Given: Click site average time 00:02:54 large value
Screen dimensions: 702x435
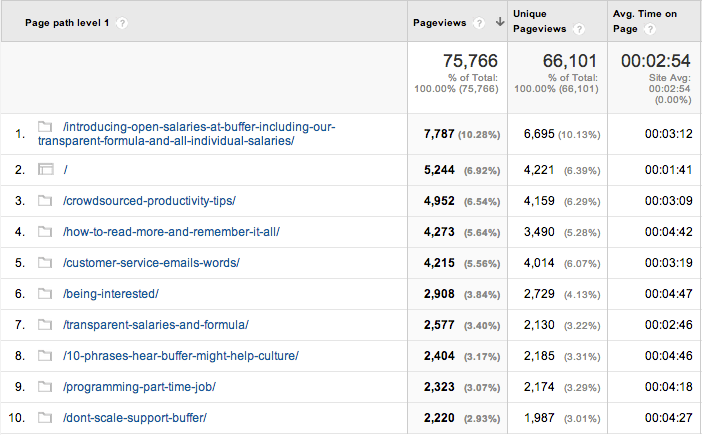Looking at the screenshot, I should 656,61.
